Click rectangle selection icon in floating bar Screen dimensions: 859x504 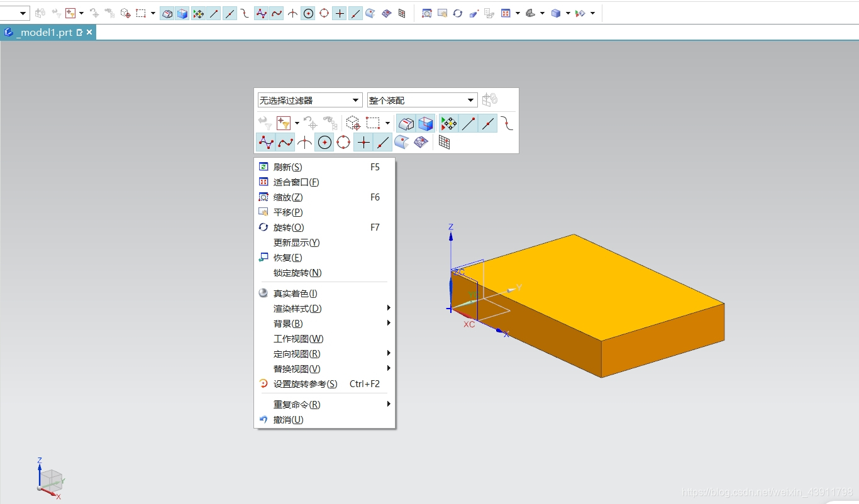[x=374, y=123]
